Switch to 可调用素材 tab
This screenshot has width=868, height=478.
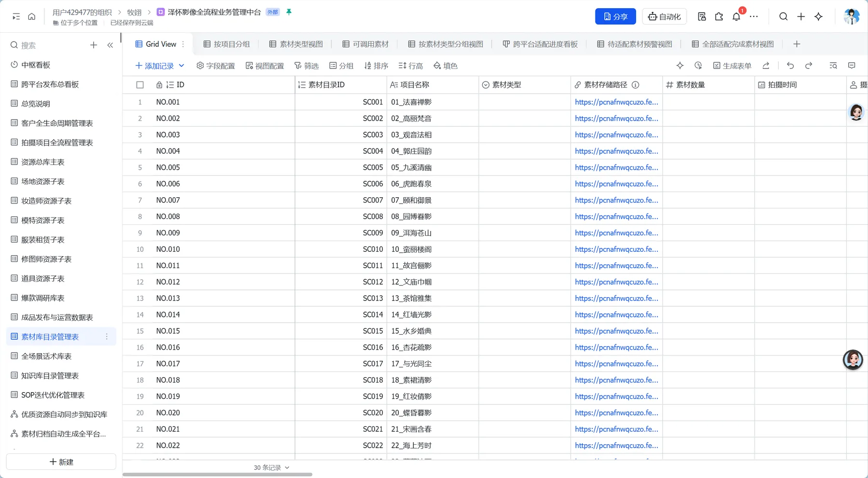click(x=366, y=44)
